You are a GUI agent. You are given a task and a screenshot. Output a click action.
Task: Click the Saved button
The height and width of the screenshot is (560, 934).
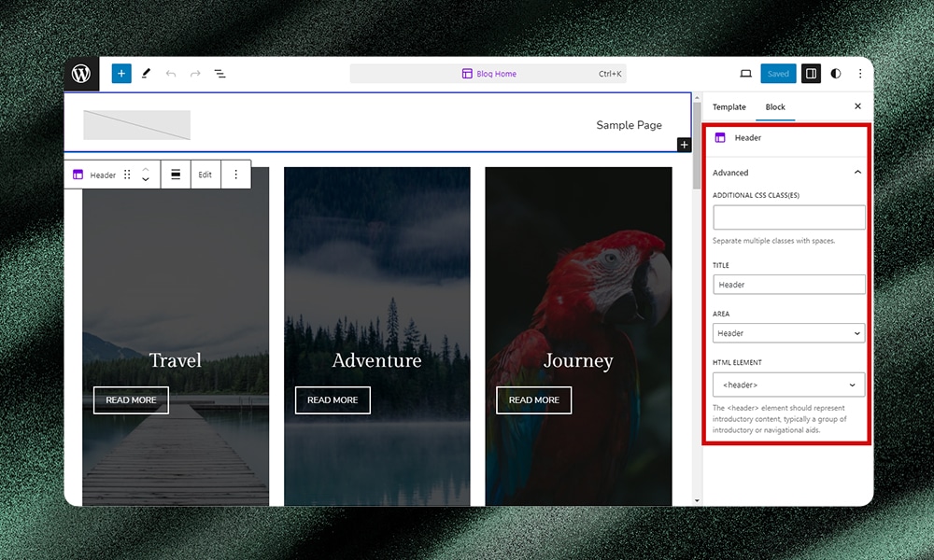coord(778,74)
